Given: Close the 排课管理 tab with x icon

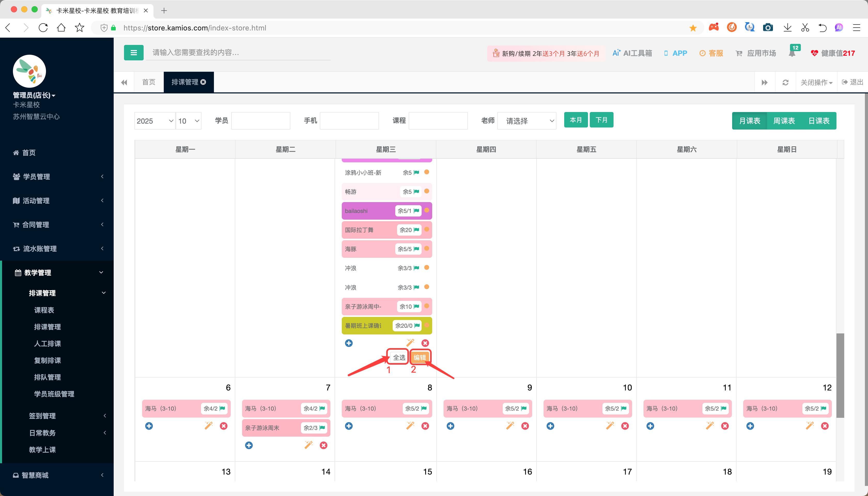Looking at the screenshot, I should [204, 82].
